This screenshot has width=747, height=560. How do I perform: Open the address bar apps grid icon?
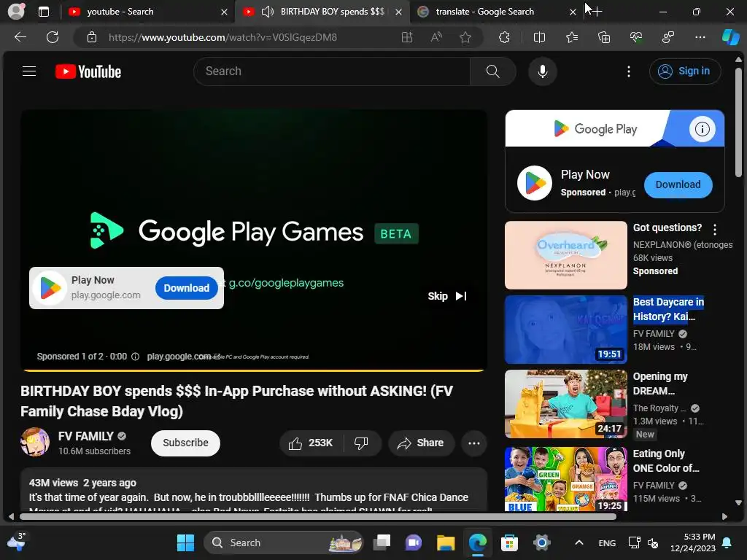[407, 37]
